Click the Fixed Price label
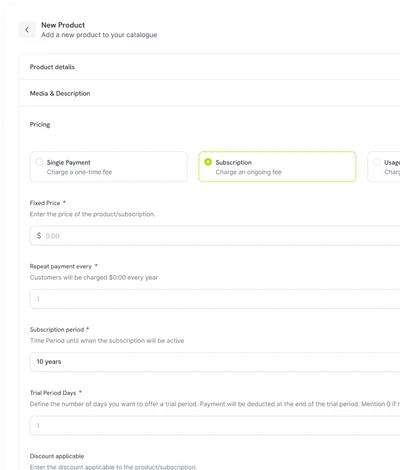The image size is (400, 470). click(x=45, y=203)
